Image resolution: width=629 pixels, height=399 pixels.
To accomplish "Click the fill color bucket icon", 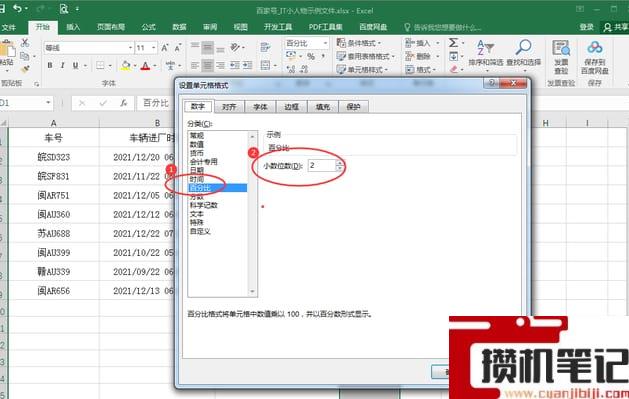I will point(126,65).
